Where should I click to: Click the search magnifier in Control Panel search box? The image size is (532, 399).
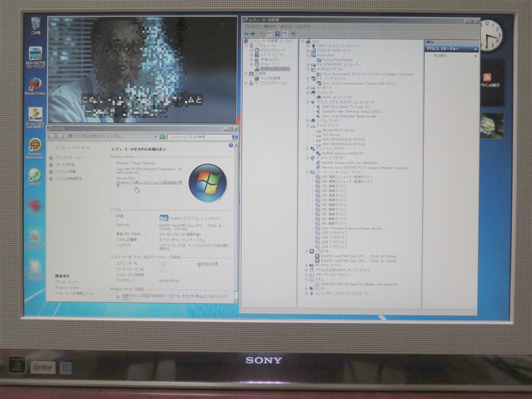click(x=234, y=137)
